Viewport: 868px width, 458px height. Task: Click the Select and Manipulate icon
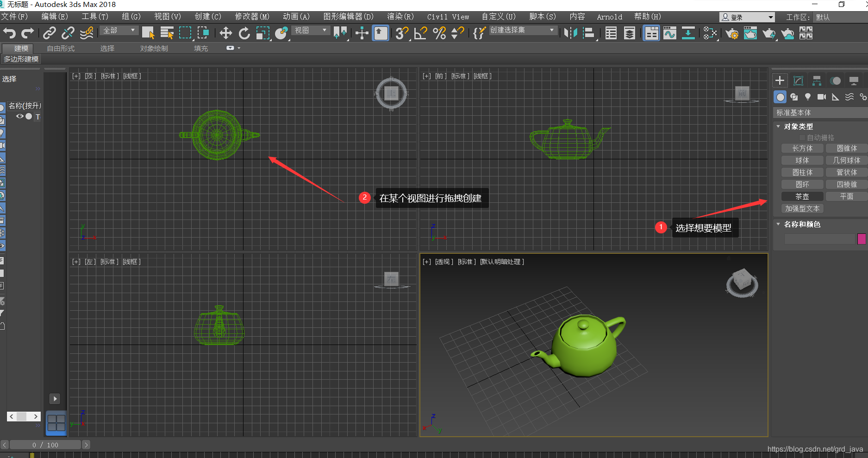click(362, 33)
